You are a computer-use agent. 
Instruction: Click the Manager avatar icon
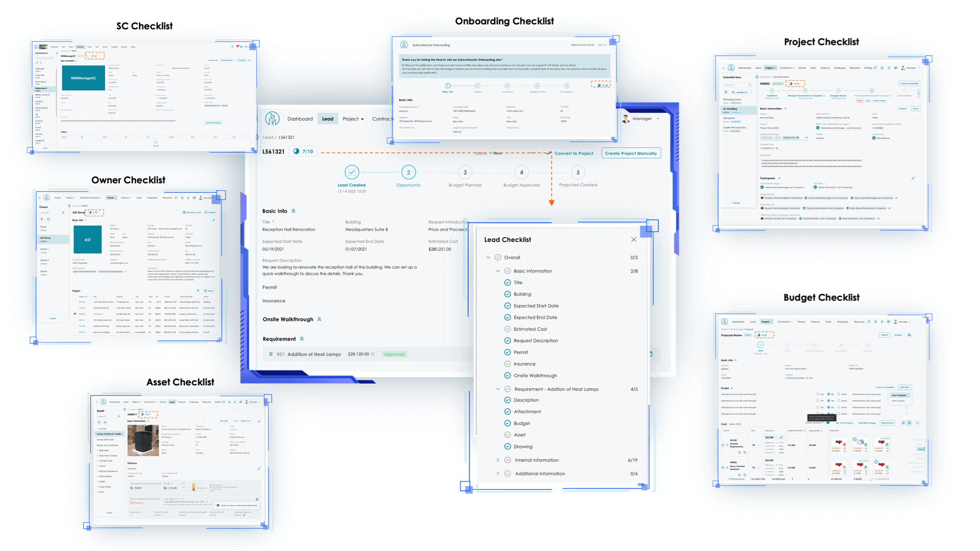(x=626, y=119)
